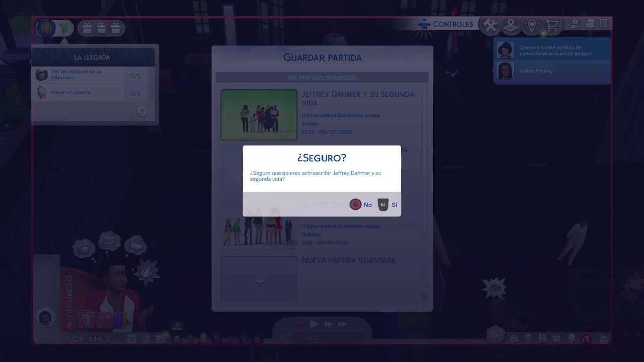Click the saved games list scrollbar
This screenshot has width=644, height=362.
[425, 191]
